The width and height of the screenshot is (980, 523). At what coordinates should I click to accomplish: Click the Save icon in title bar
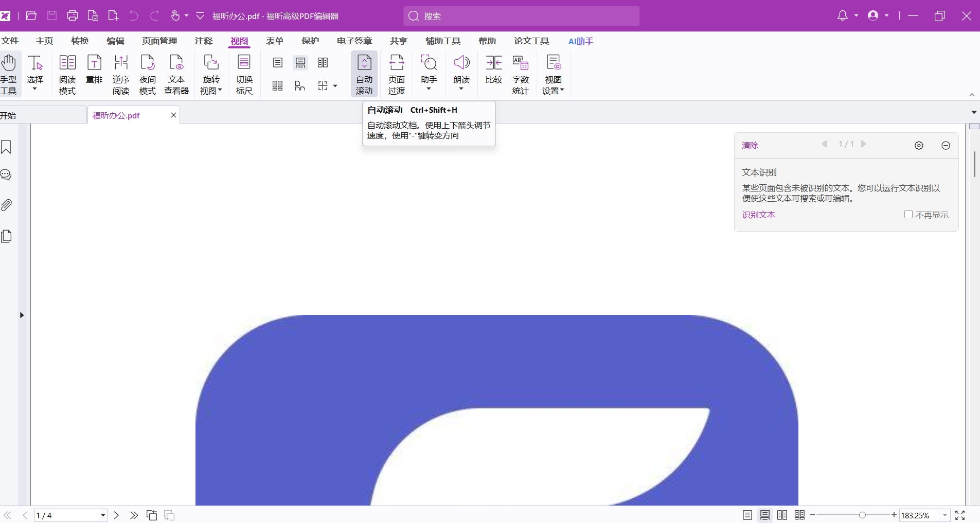(x=52, y=16)
